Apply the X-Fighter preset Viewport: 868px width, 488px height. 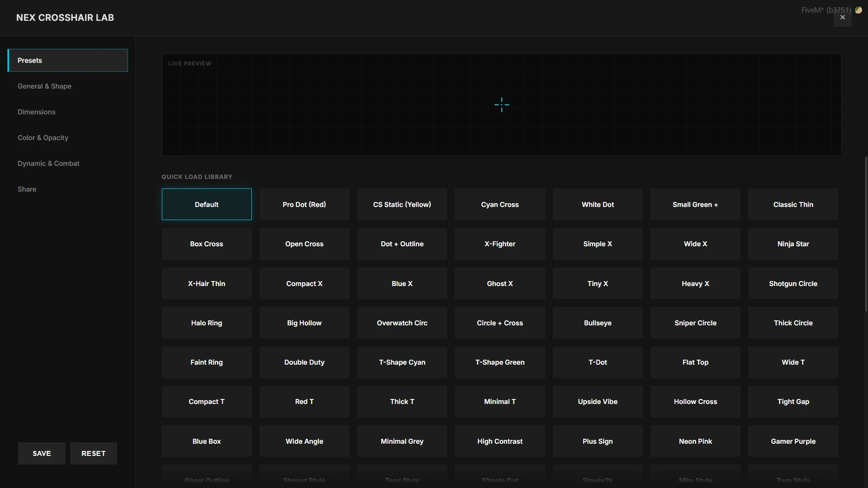pos(500,244)
